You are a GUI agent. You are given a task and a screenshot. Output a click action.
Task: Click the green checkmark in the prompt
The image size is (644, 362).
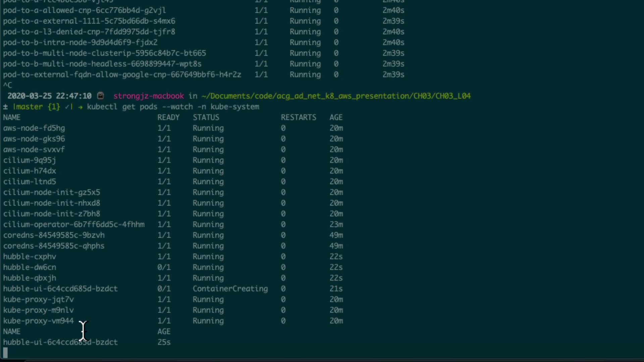click(x=67, y=107)
